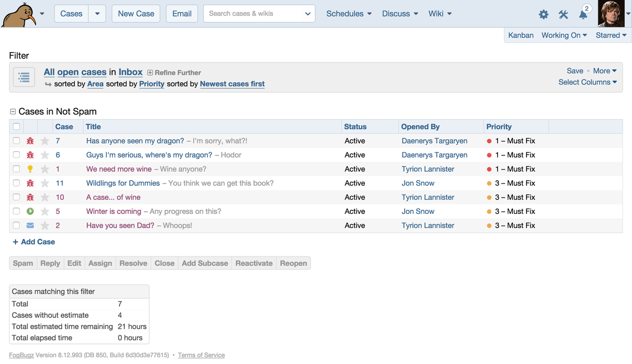Check the box for case 7
This screenshot has height=364, width=632.
[16, 141]
